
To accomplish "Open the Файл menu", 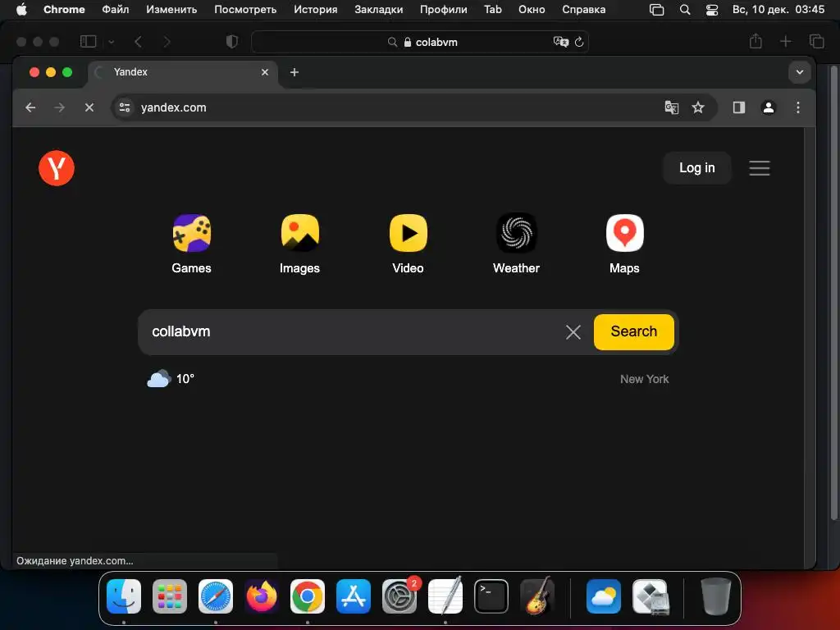I will pos(115,10).
